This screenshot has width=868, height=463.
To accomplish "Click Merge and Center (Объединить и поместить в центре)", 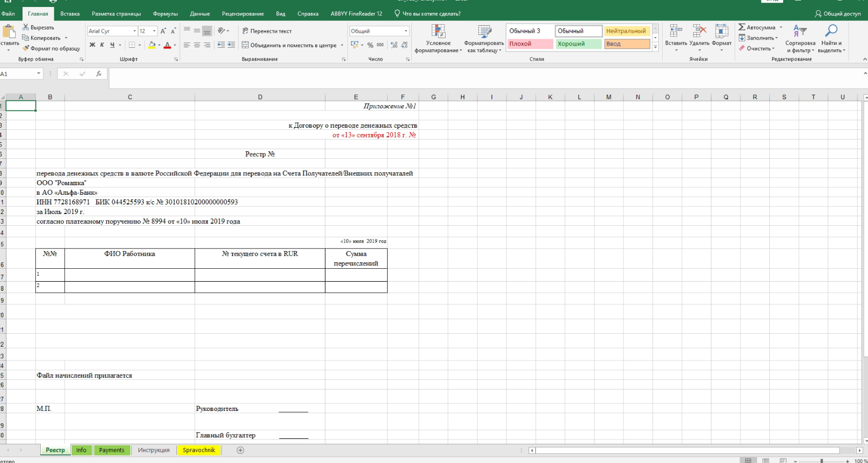I will tap(290, 45).
